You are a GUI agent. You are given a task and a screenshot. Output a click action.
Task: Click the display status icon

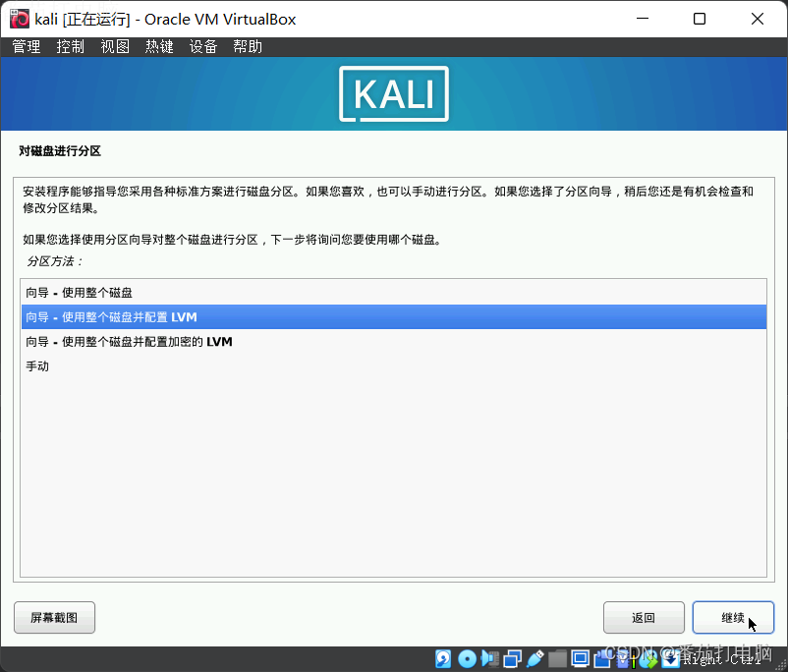pos(580,658)
